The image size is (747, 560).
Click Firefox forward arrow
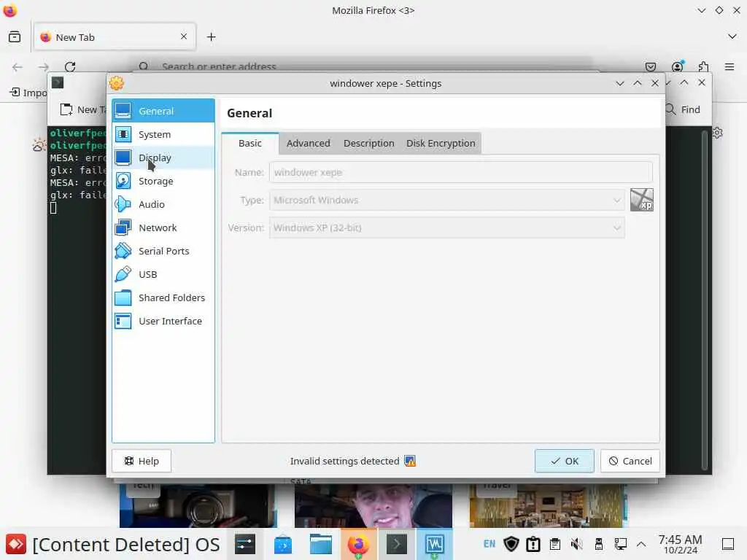[44, 66]
